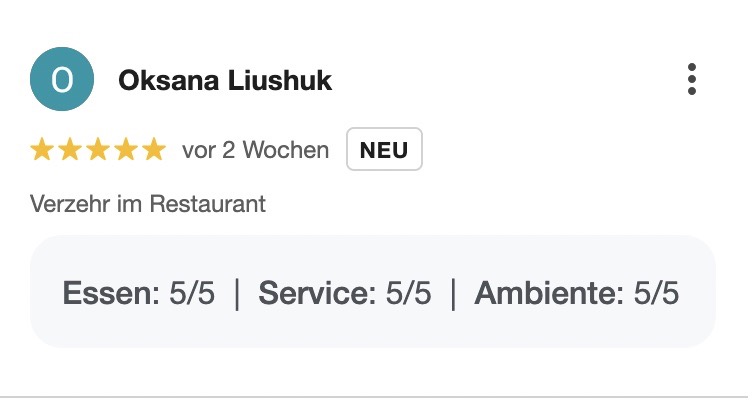754x400 pixels.
Task: Select the 'Verzehr im Restaurant' text
Action: point(148,204)
